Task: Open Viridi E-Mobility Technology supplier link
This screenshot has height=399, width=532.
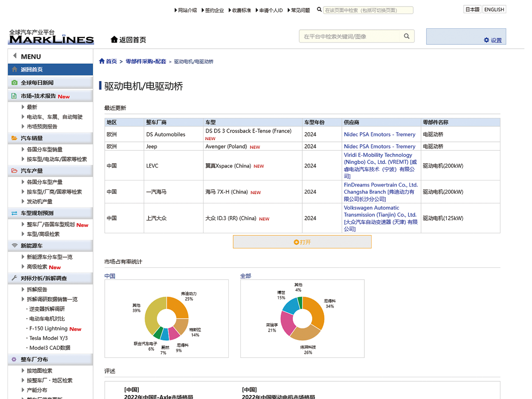Action: click(380, 165)
